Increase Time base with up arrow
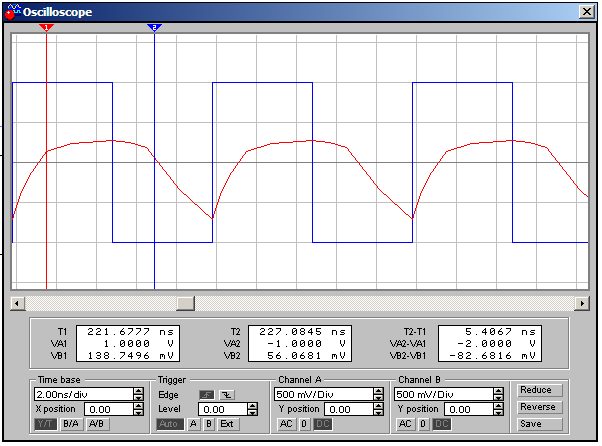The width and height of the screenshot is (602, 446). (x=139, y=391)
